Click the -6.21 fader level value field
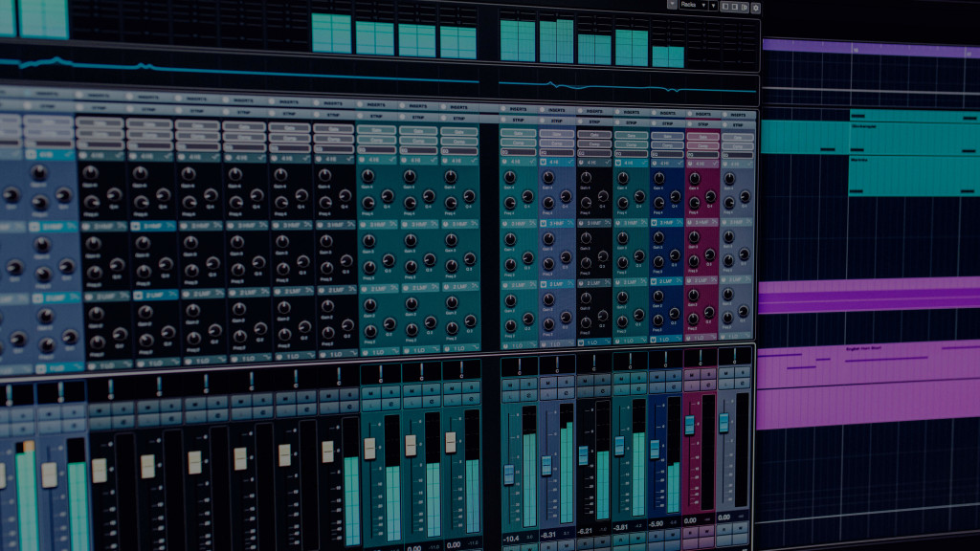 [585, 530]
